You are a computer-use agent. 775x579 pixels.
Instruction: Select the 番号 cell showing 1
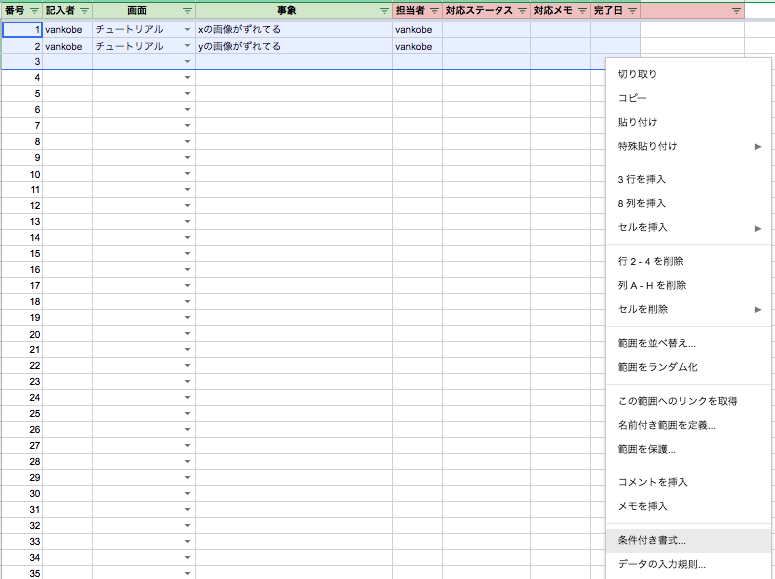click(22, 30)
